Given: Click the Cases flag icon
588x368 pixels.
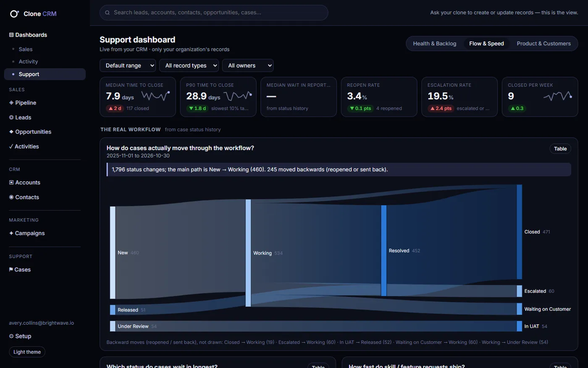Looking at the screenshot, I should pyautogui.click(x=11, y=270).
